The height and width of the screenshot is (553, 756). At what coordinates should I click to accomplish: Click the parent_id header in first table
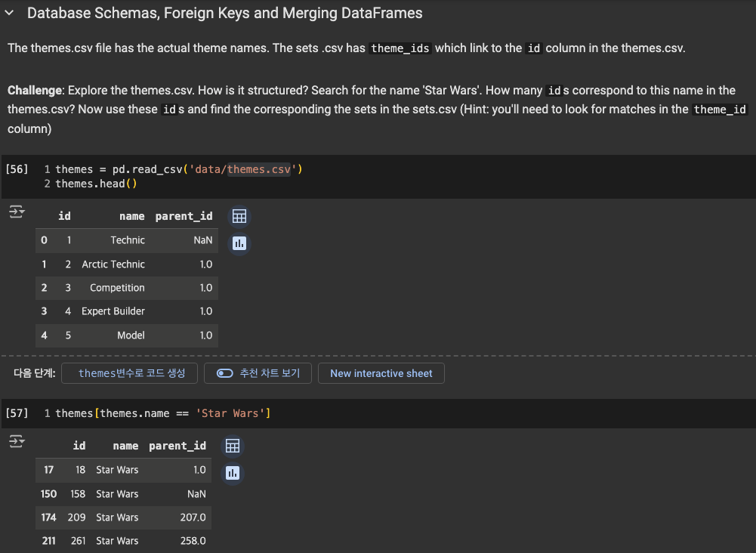click(184, 216)
